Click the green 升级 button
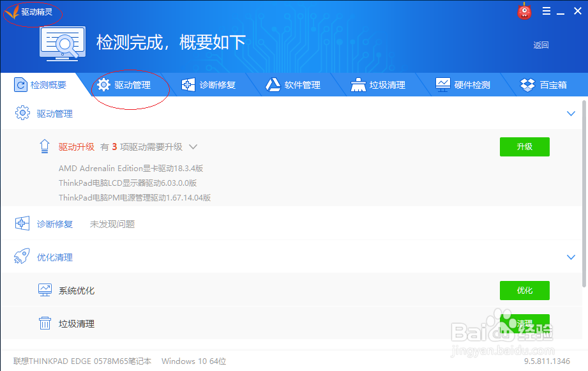588x371 pixels. point(524,147)
